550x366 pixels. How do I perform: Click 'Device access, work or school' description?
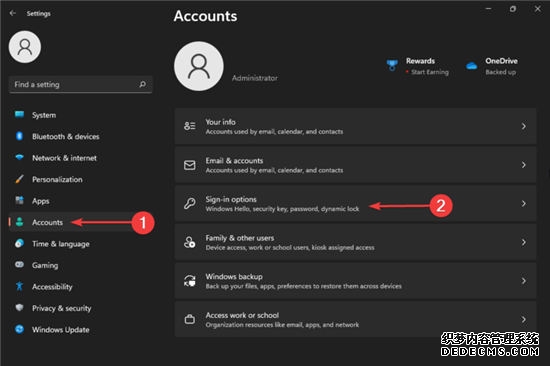pos(290,247)
